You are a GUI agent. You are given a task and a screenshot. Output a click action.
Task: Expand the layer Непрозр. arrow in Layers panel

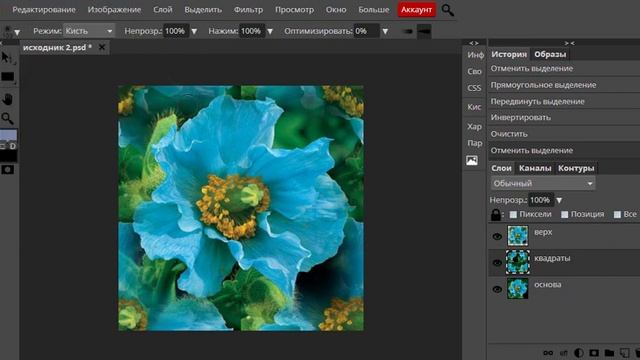559,200
